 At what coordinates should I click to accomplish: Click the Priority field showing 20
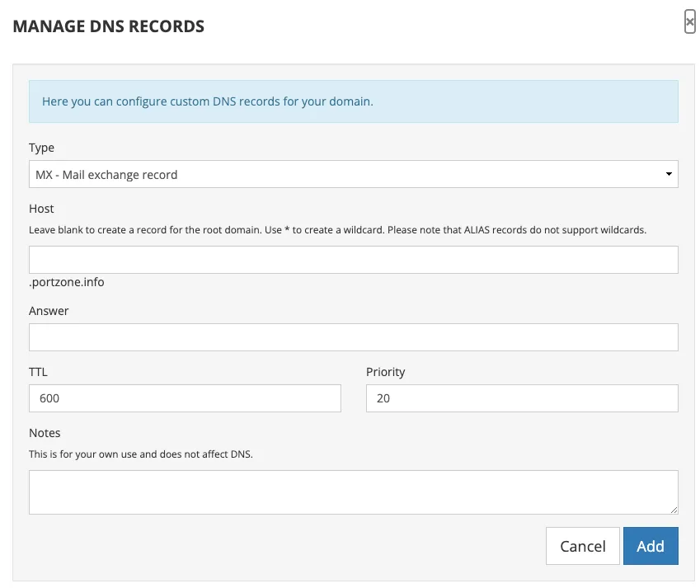coord(521,398)
